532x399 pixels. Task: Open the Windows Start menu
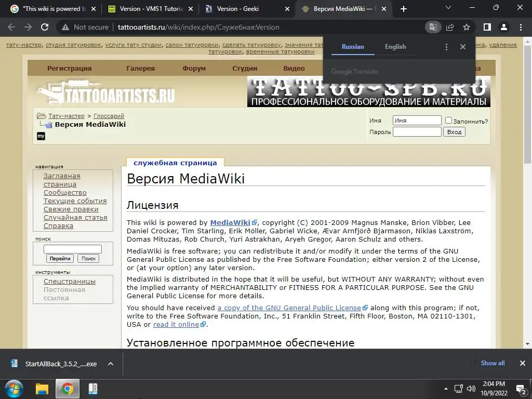14,389
